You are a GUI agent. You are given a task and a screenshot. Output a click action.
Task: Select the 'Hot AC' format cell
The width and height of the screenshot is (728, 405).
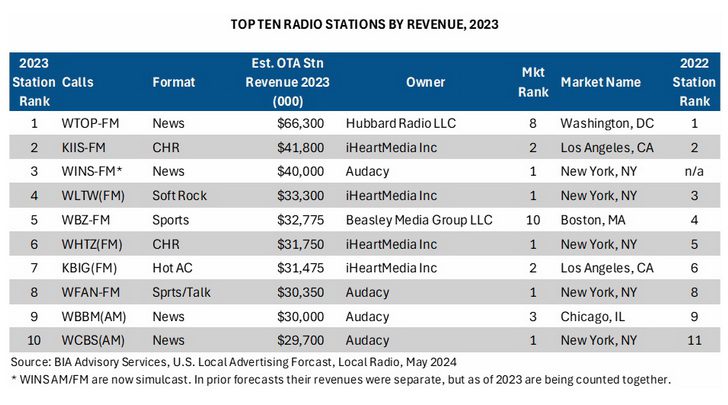pos(172,268)
